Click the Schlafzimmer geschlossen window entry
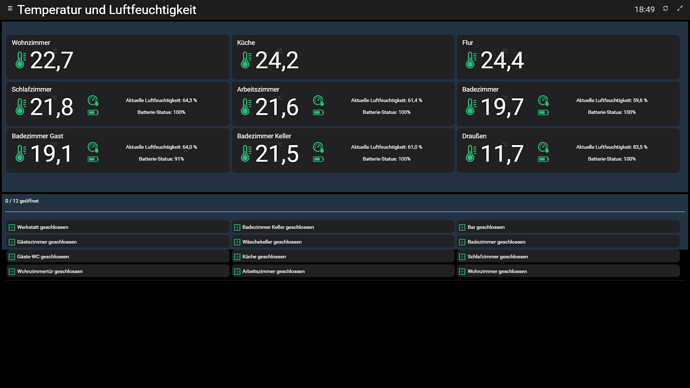 click(x=568, y=256)
